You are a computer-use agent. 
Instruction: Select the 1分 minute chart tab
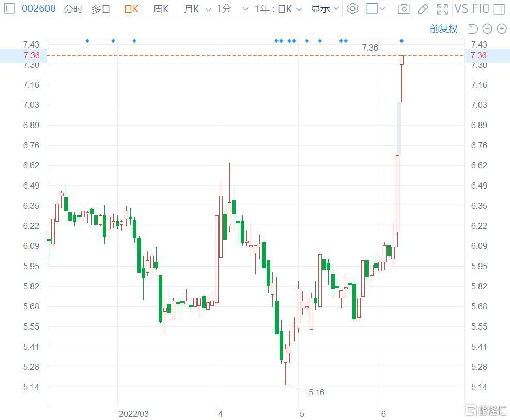pos(224,9)
